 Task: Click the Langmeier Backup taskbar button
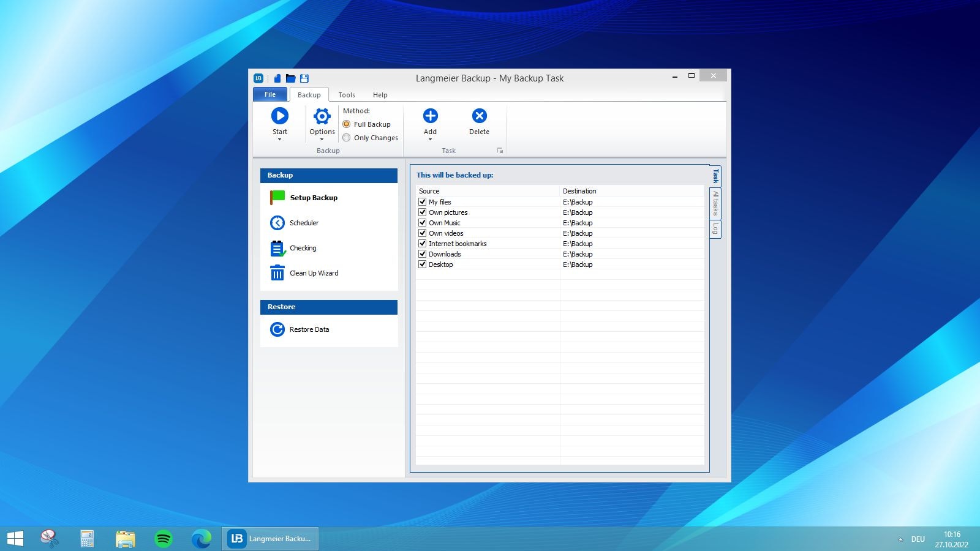pyautogui.click(x=270, y=539)
